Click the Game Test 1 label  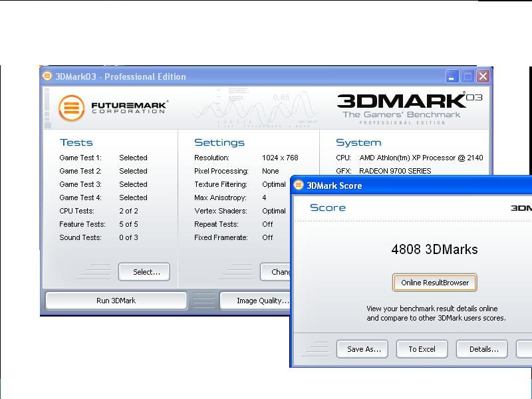pos(80,158)
